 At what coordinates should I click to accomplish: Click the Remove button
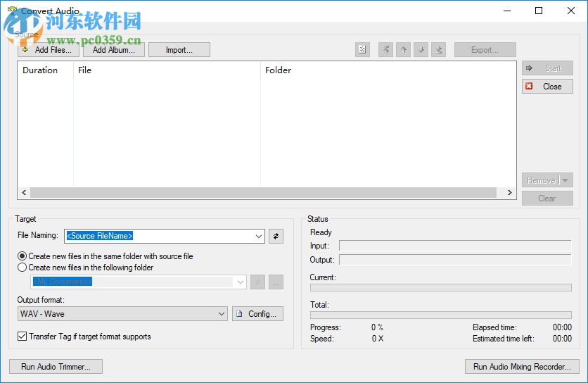(540, 180)
